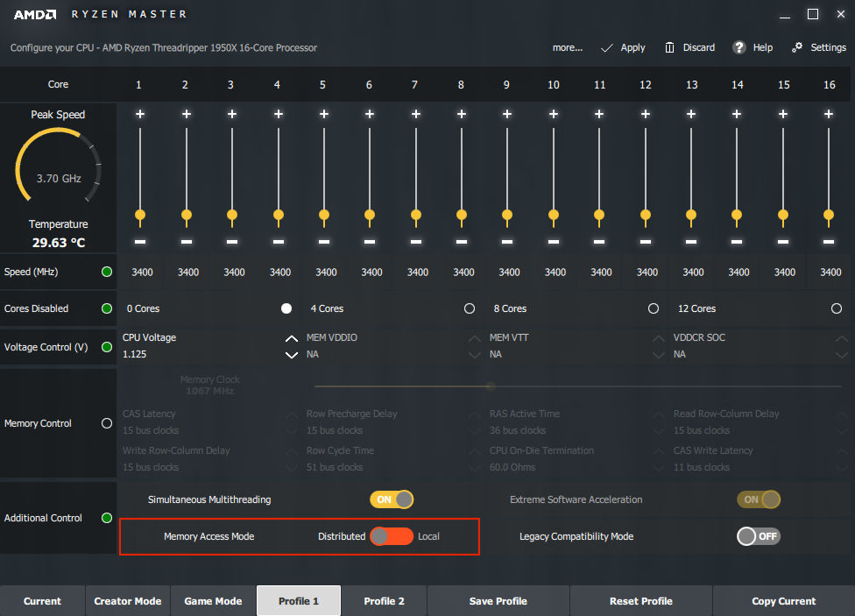Screen dimensions: 855x616
Task: Click the AMD logo in title bar
Action: 35,15
